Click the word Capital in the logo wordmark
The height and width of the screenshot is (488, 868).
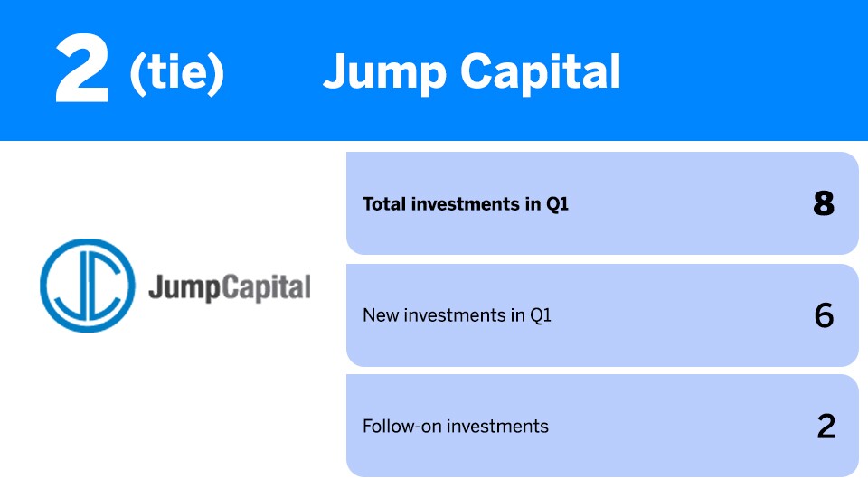click(x=261, y=288)
